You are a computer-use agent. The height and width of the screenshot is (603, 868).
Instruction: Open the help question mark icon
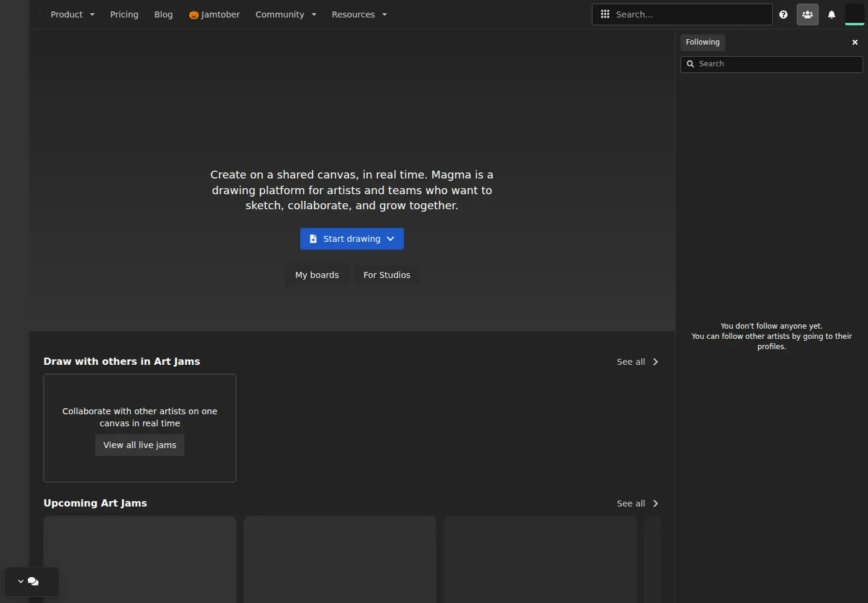click(783, 14)
